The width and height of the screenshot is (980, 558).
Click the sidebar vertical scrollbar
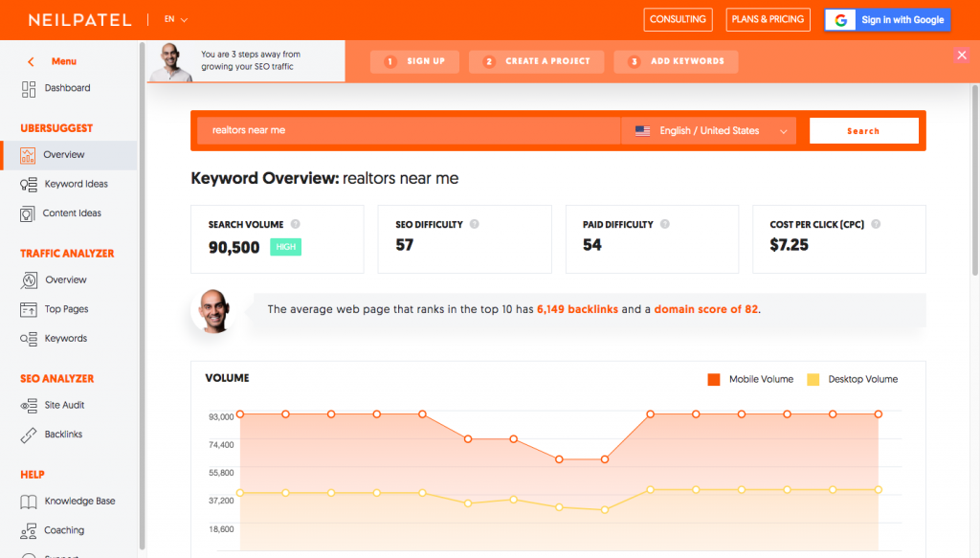(x=143, y=294)
